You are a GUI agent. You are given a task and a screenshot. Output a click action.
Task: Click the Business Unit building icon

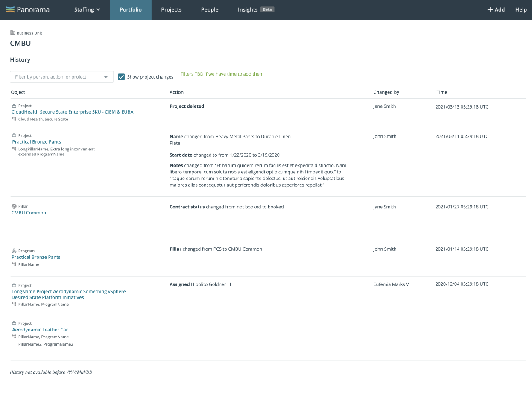pos(12,33)
